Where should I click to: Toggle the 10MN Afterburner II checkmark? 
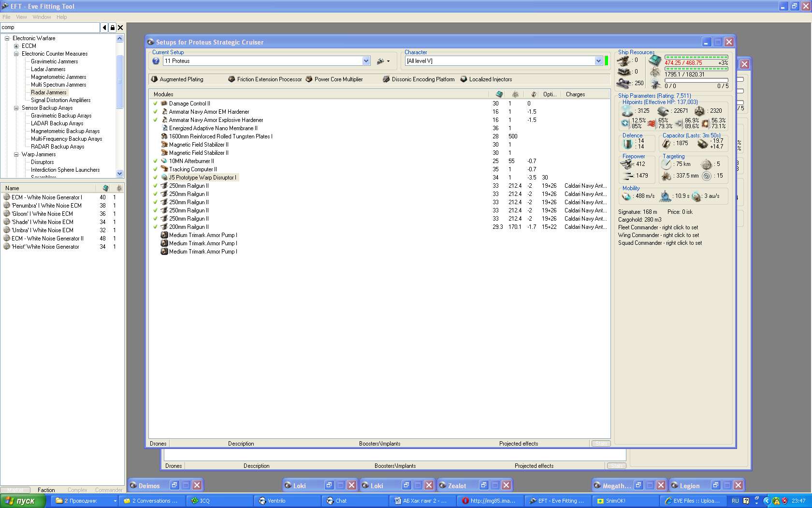[155, 161]
